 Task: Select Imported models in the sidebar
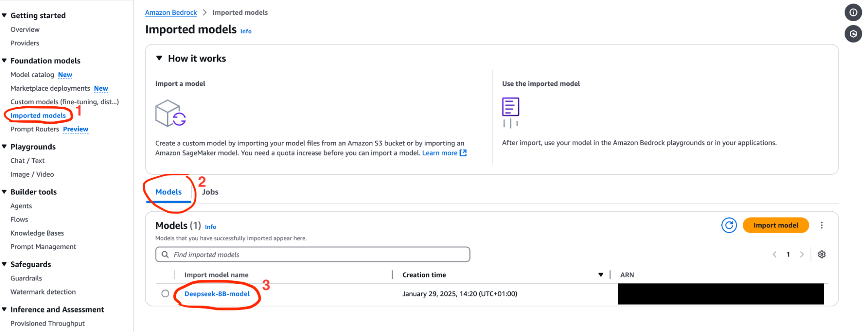tap(38, 115)
